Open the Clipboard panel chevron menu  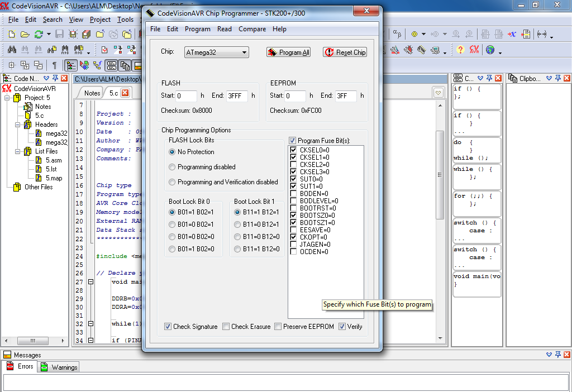[549, 78]
